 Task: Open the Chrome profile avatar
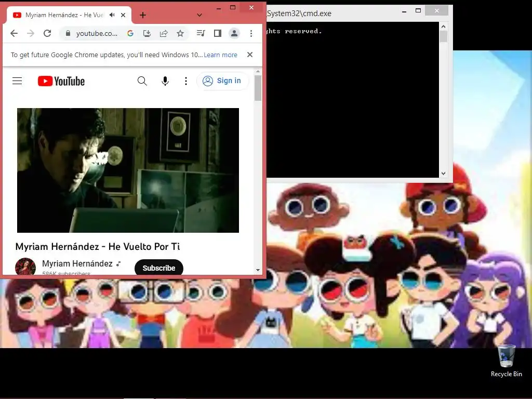point(234,33)
